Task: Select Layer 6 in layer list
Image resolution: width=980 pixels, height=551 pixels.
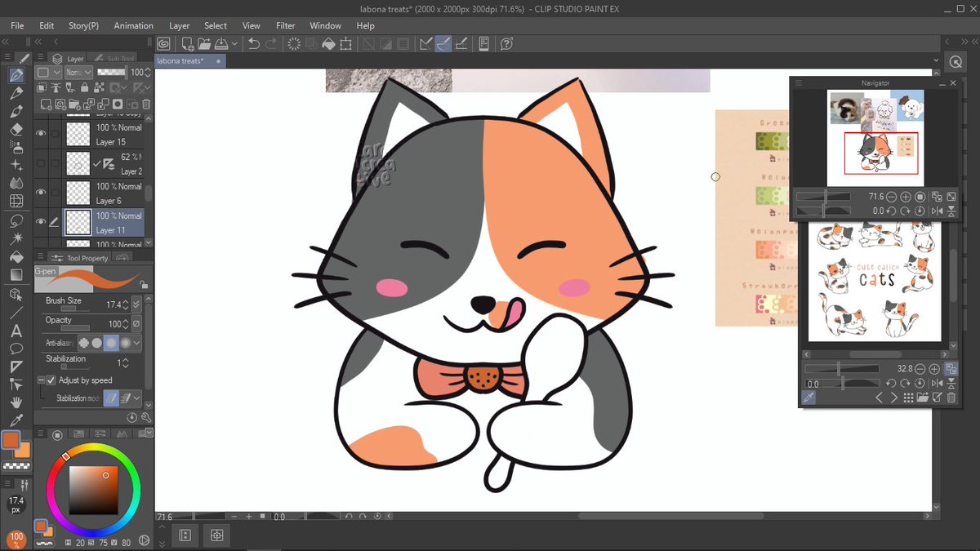Action: point(104,193)
